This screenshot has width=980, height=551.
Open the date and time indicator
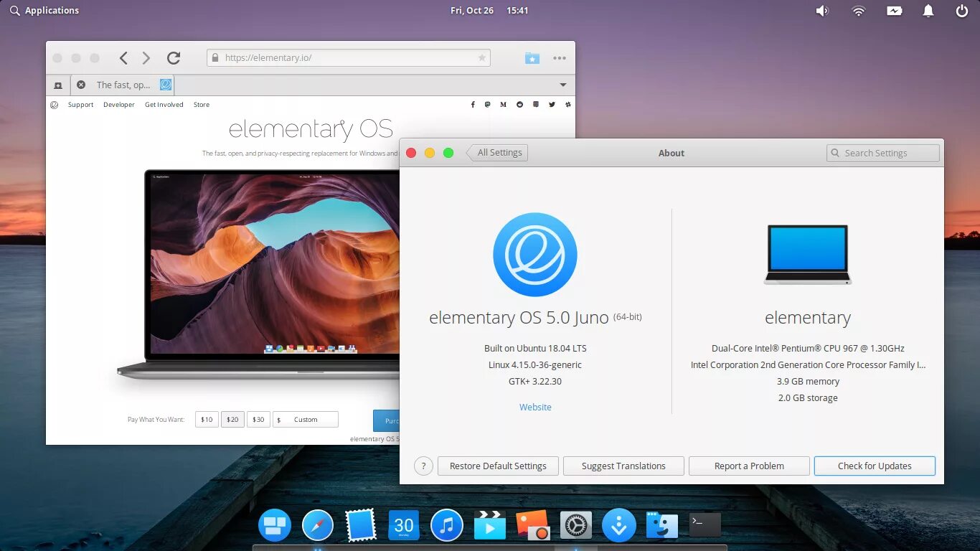(489, 11)
